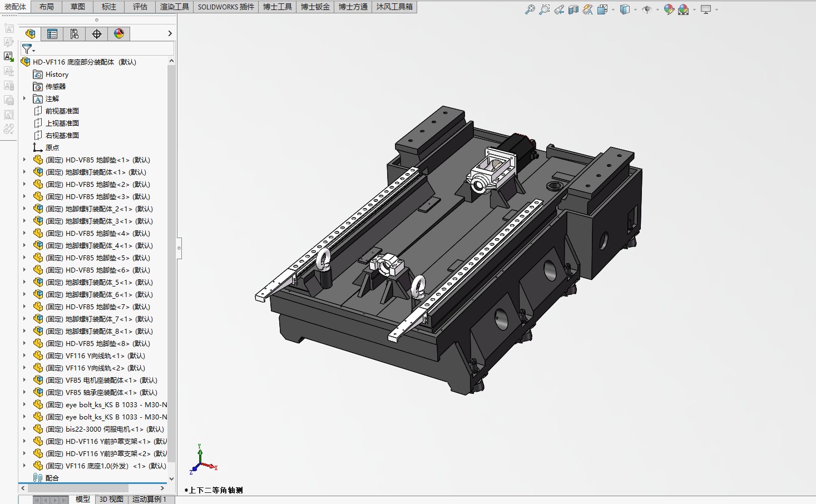
Task: Expand VF116 Y向线轨<1> component
Action: pyautogui.click(x=24, y=355)
